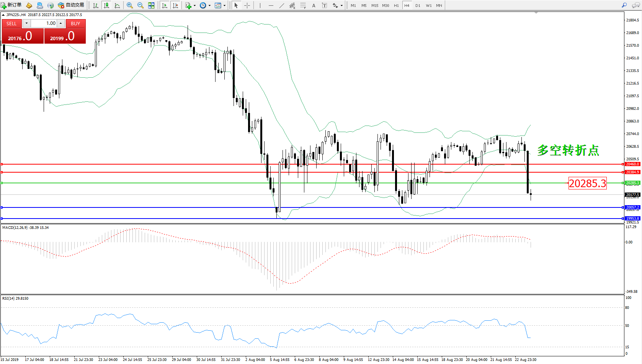Click the red BUY button

click(75, 23)
